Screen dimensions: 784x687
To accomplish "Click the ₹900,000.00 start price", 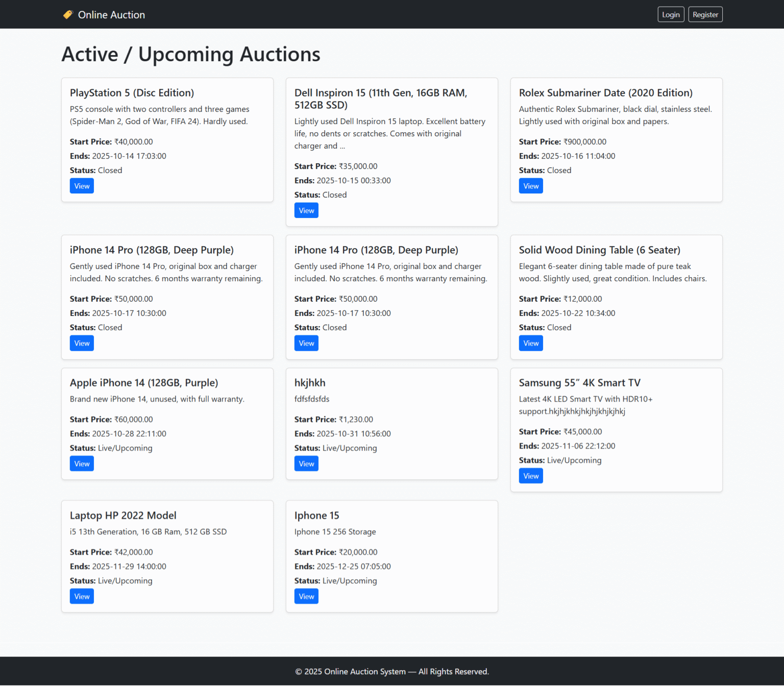I will (x=585, y=142).
